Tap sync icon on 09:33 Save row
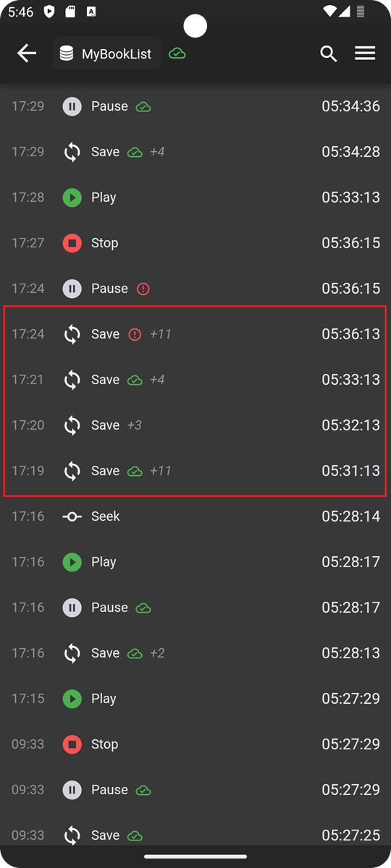 (72, 835)
